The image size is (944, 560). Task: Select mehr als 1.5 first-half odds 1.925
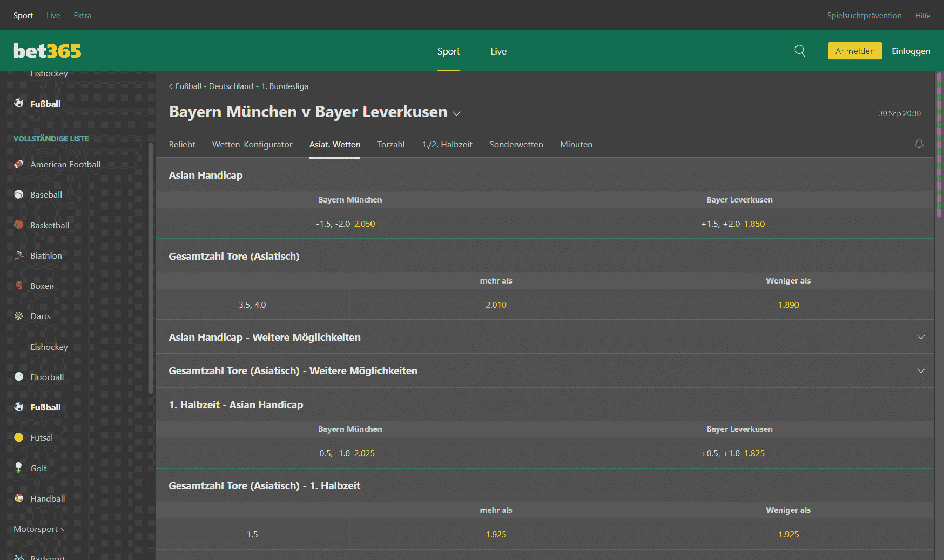(496, 534)
